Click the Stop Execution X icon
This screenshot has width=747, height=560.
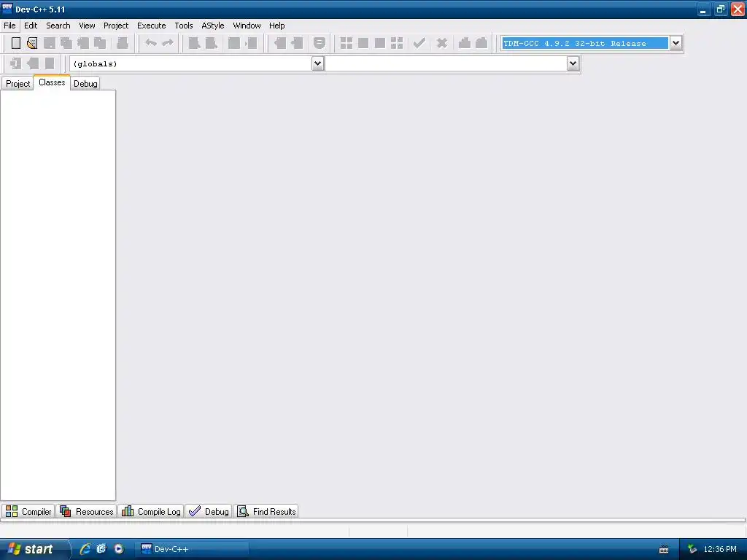pos(441,43)
